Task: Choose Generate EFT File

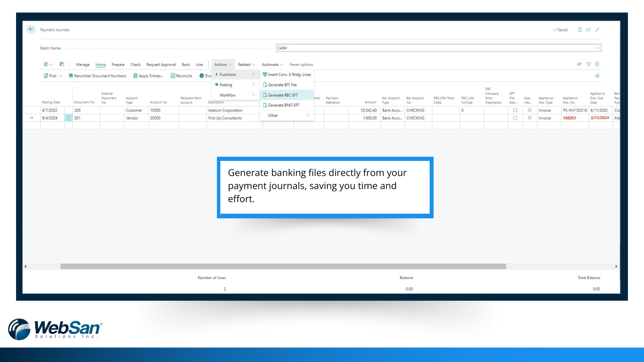Action: 287,85
